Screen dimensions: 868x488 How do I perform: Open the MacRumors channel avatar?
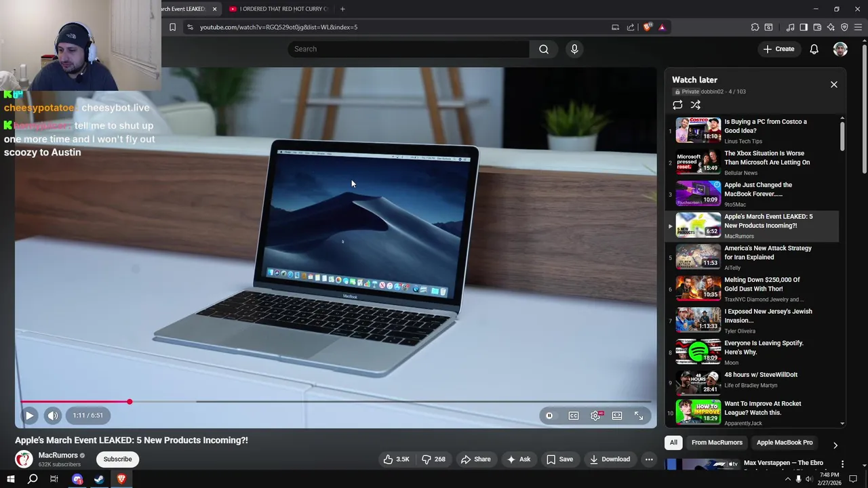[24, 459]
